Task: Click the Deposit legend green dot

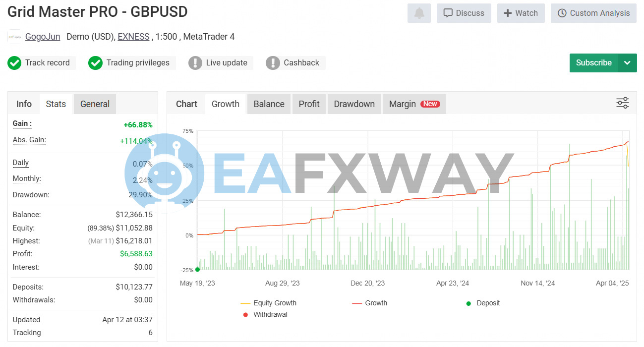Action: 468,303
